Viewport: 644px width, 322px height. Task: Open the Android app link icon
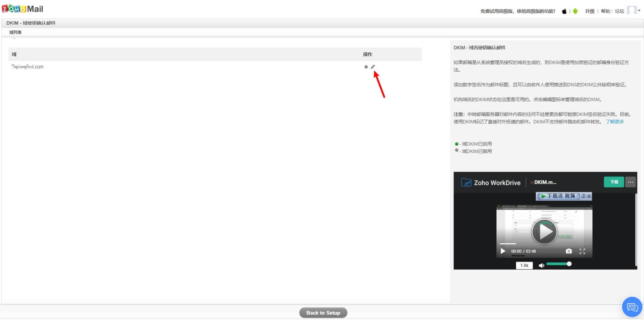pos(575,11)
